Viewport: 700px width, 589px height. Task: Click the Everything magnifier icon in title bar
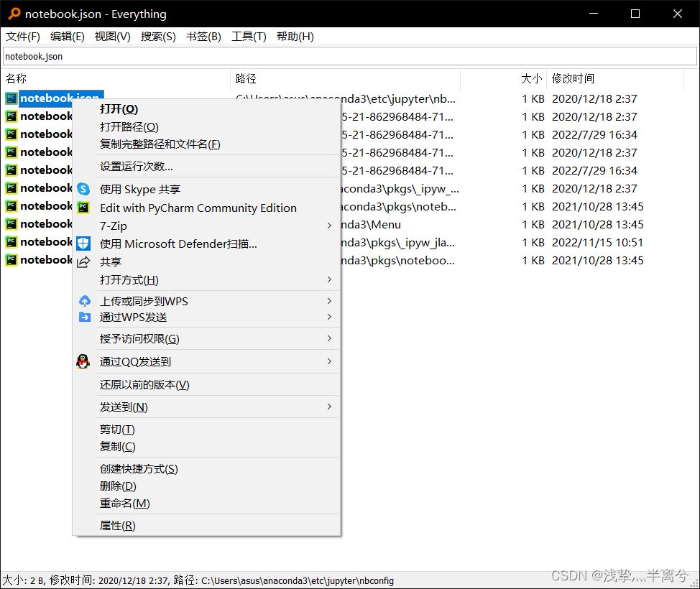14,14
